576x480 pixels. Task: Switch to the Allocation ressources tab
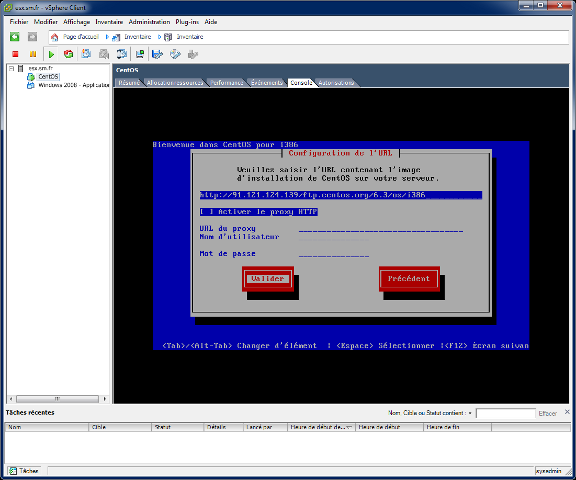175,83
